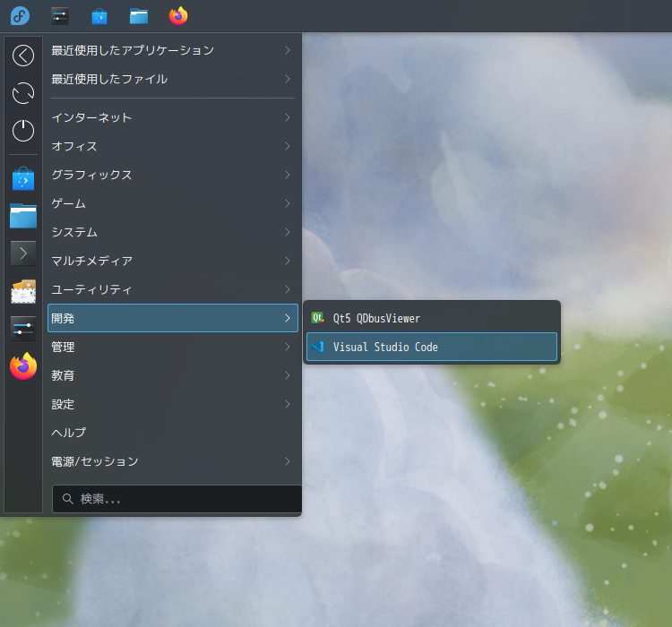Expand the インターネット category chevron
672x627 pixels.
[288, 117]
